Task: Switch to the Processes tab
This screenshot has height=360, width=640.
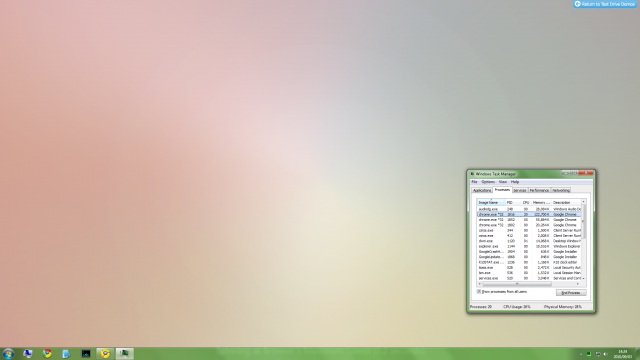Action: coord(502,190)
